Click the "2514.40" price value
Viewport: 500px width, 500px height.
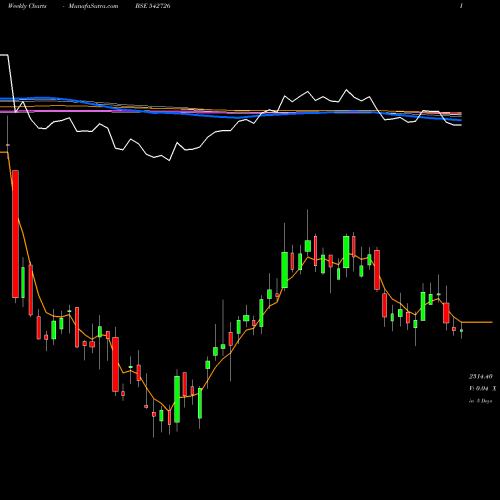(x=481, y=377)
